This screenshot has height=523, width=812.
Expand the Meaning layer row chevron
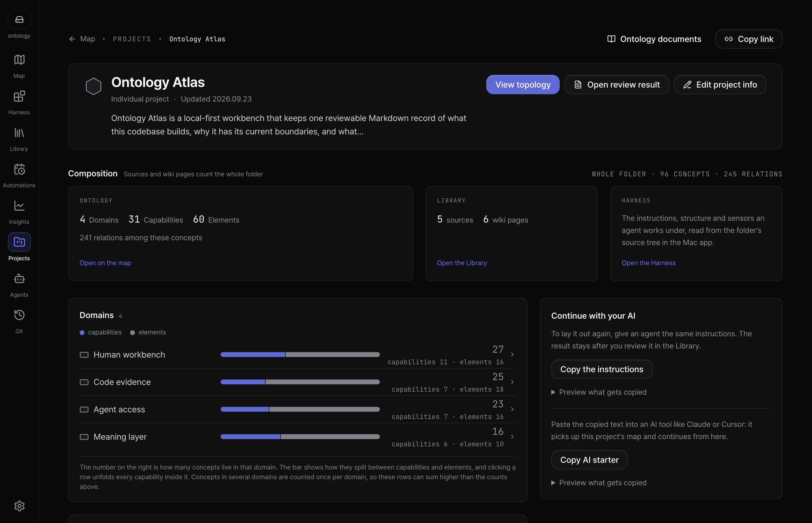[512, 437]
